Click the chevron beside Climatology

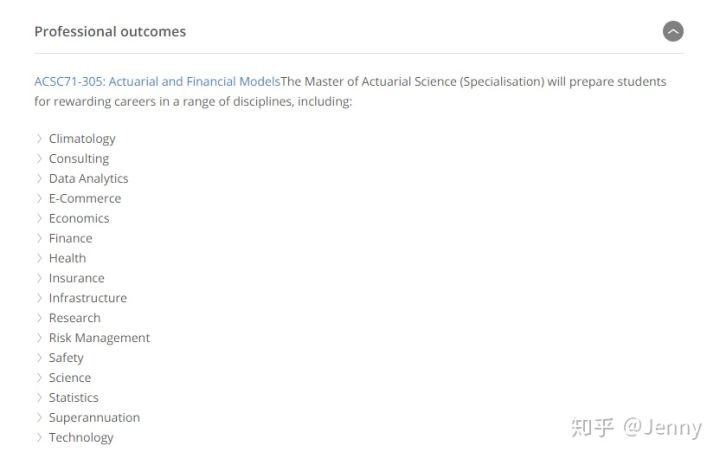(x=39, y=138)
